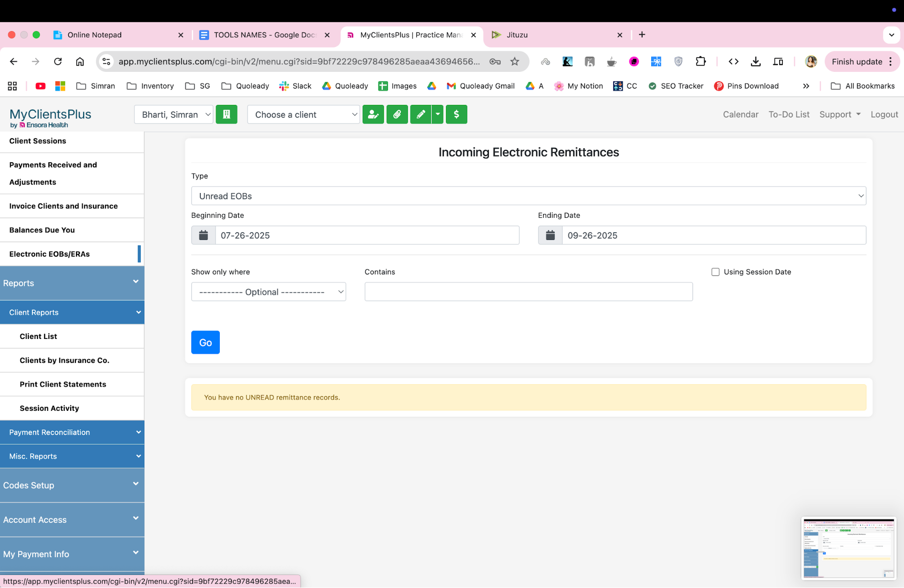Image resolution: width=904 pixels, height=588 pixels.
Task: Select the add-client person icon in toolbar
Action: [x=373, y=114]
